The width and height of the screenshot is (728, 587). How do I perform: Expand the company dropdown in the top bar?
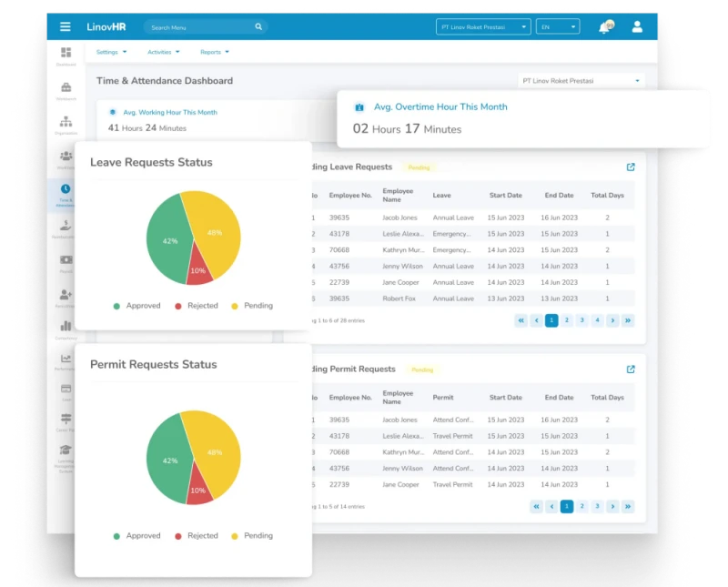click(483, 27)
